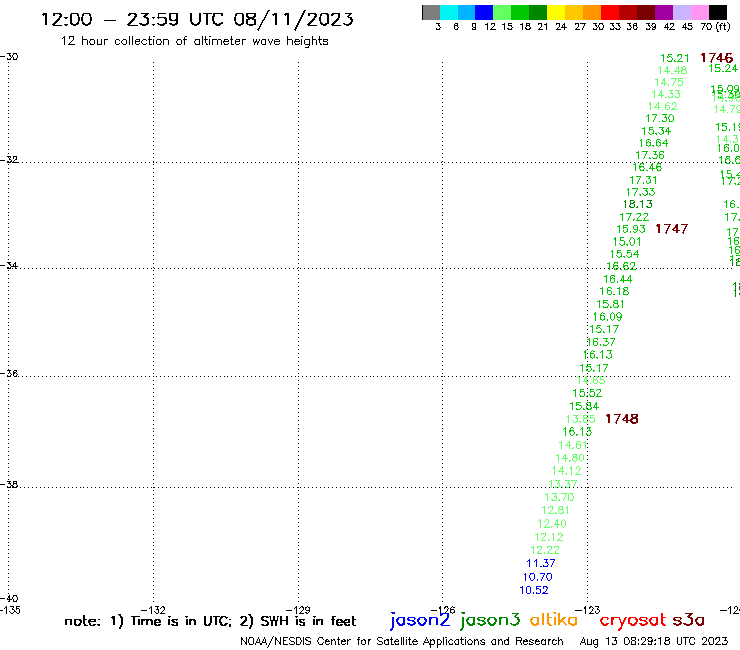
Task: Click the longitude axis label '-129'
Action: [298, 610]
